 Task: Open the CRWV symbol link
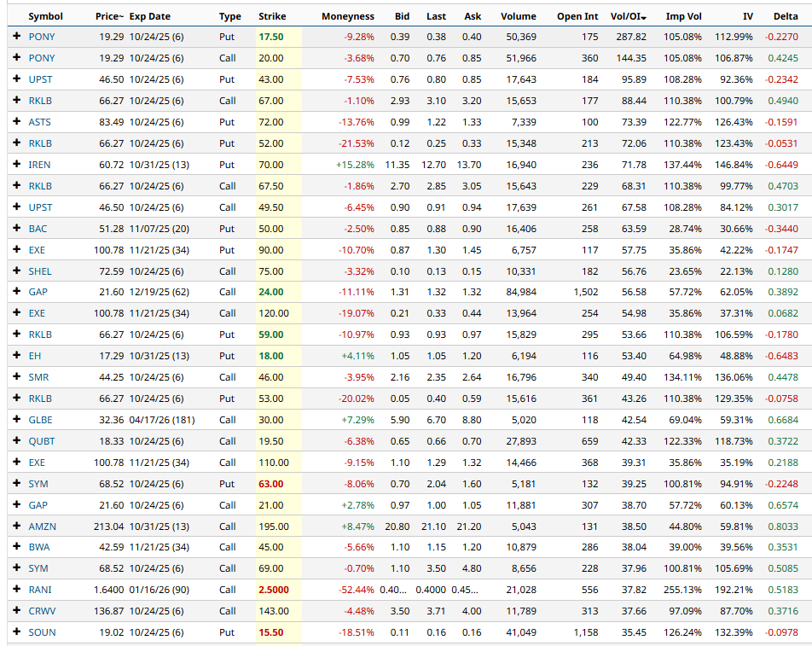coord(42,611)
